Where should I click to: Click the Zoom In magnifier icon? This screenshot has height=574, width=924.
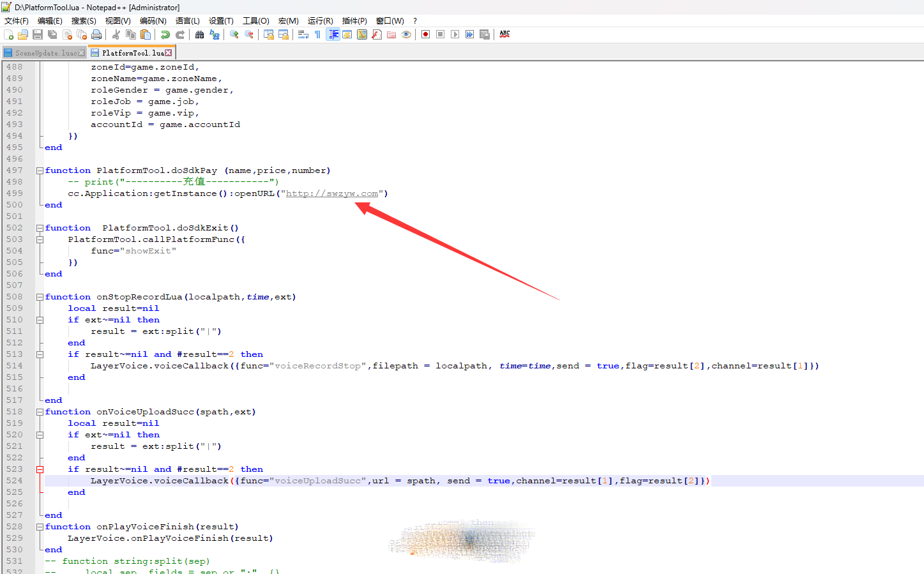pos(234,34)
